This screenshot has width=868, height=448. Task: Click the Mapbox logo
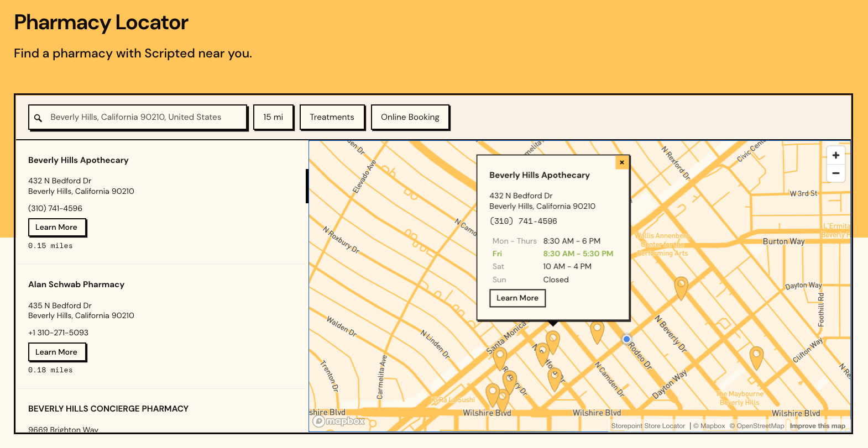pos(339,421)
